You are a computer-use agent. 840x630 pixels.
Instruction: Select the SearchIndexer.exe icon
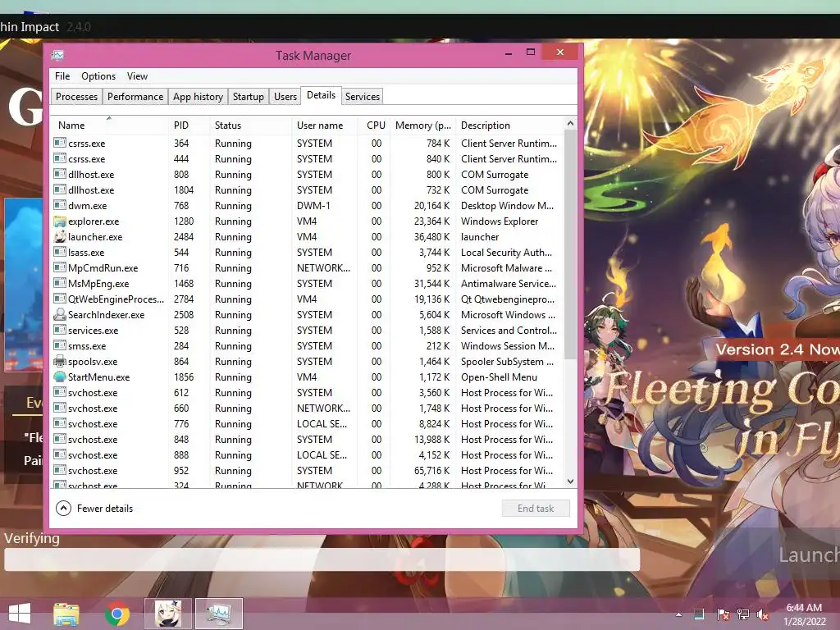[x=59, y=314]
